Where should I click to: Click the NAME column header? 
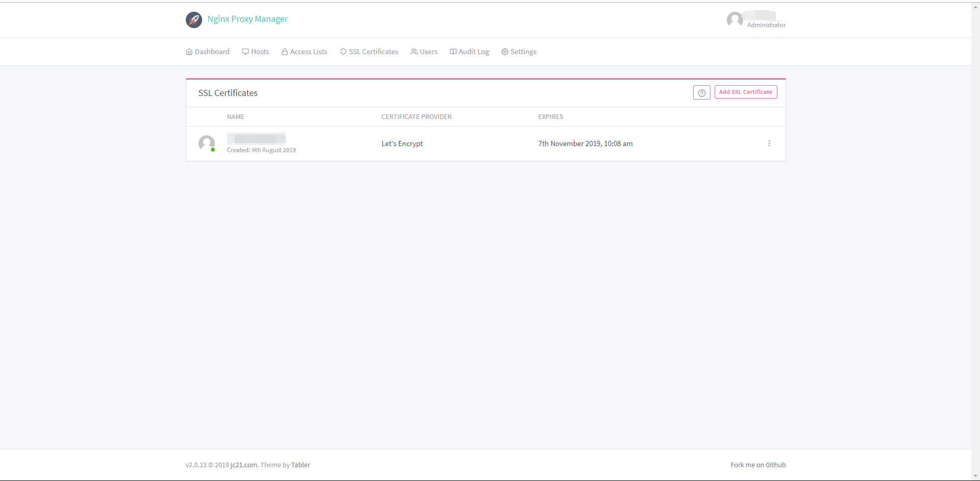pyautogui.click(x=236, y=117)
